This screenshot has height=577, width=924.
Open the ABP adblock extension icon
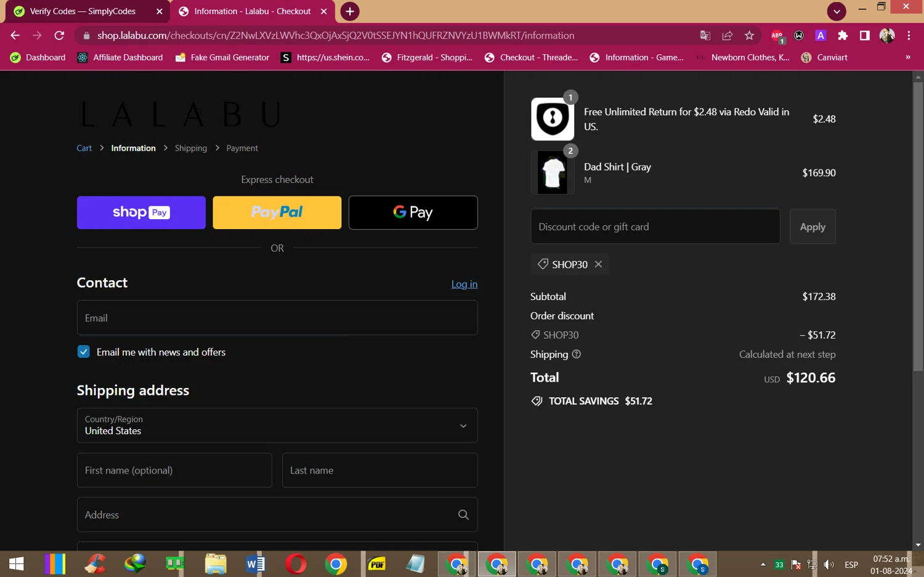coord(777,36)
